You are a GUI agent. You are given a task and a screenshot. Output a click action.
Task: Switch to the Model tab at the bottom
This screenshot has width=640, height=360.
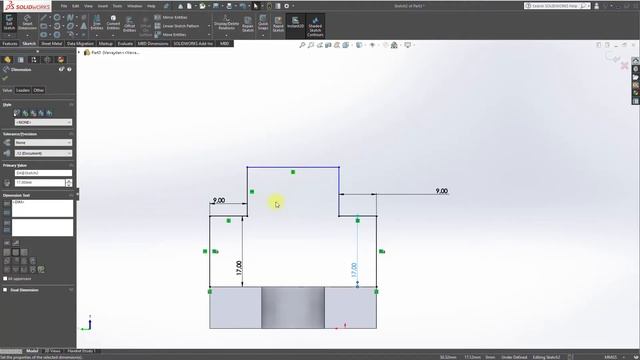click(32, 351)
